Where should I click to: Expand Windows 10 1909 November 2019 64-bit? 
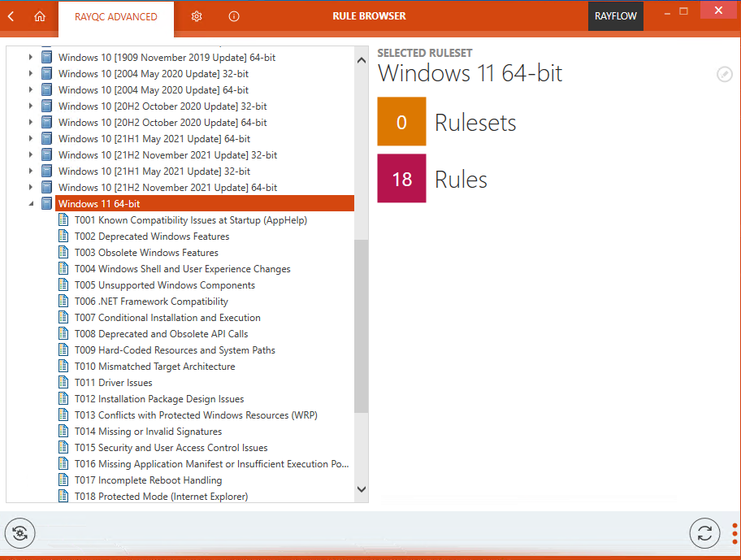31,57
